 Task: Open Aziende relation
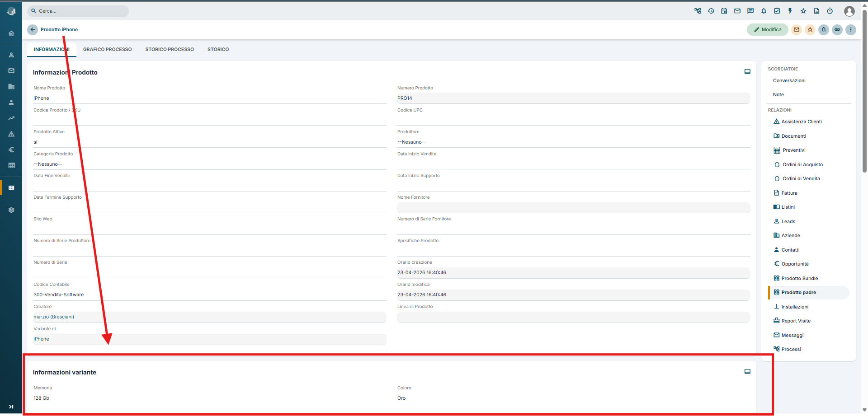pos(787,235)
